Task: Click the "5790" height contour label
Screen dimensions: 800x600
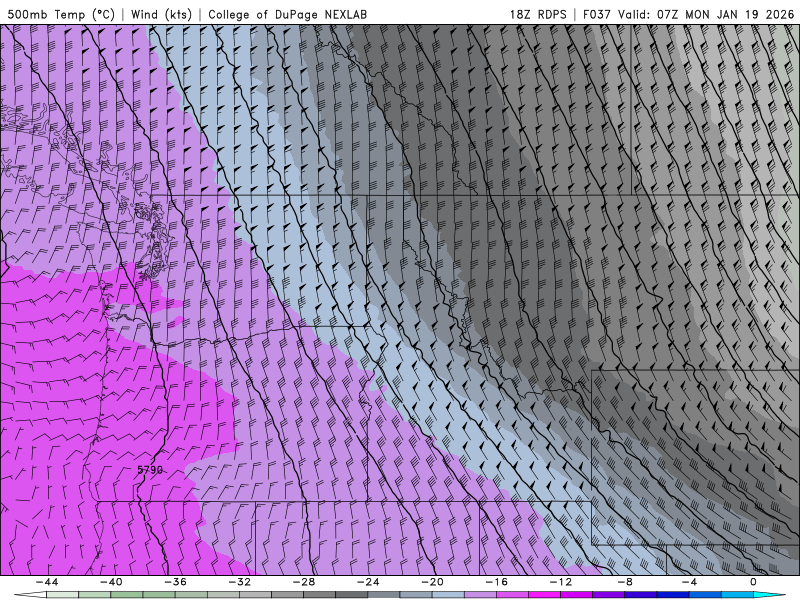Action: [x=150, y=469]
